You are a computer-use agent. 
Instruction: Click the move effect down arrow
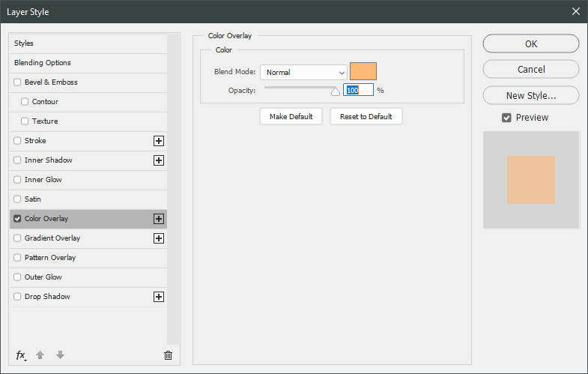pyautogui.click(x=60, y=355)
